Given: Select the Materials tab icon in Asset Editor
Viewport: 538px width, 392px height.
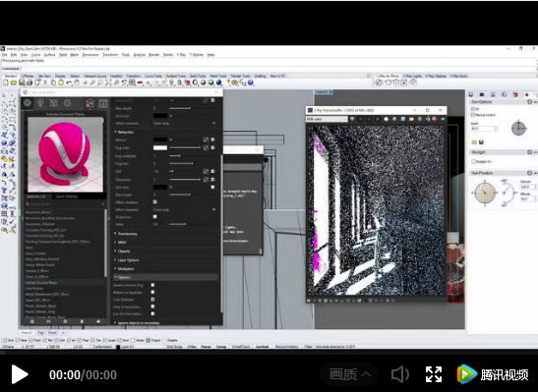Looking at the screenshot, I should tap(28, 103).
